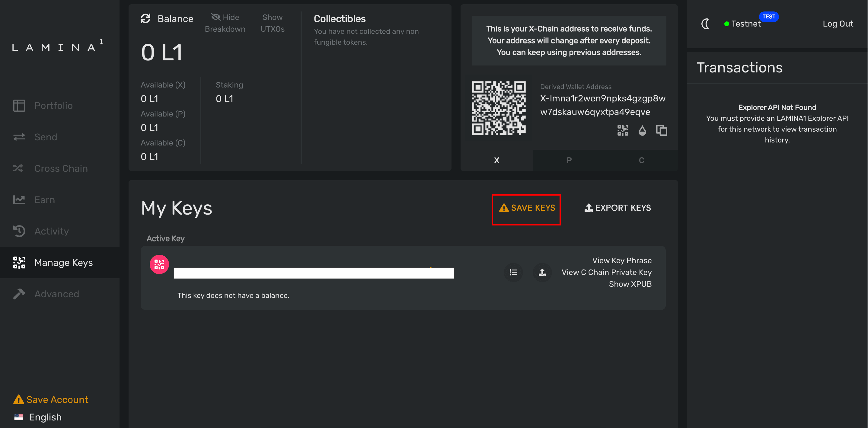Refresh the balance with the sync icon
Image resolution: width=868 pixels, height=428 pixels.
145,18
